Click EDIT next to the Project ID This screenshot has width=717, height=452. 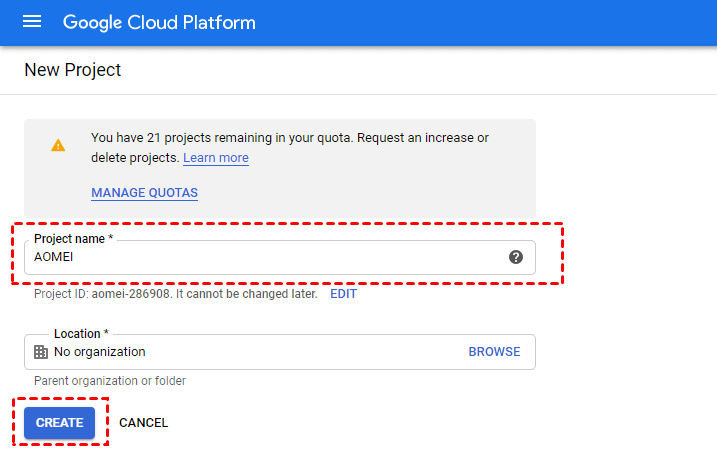pyautogui.click(x=343, y=295)
